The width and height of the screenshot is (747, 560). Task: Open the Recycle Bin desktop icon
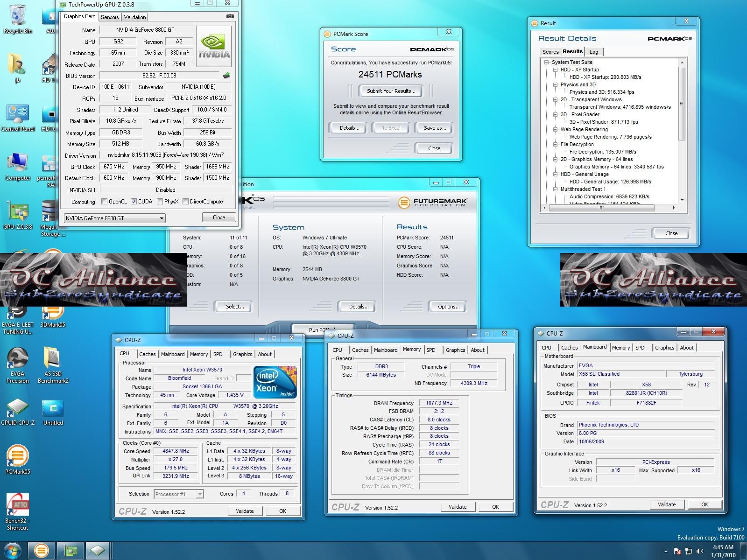pos(17,19)
